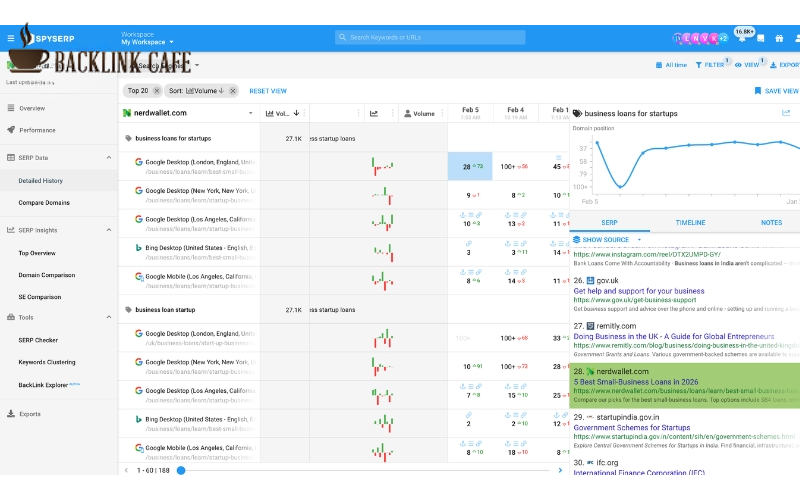Open Top Overview
This screenshot has width=800, height=500.
coord(37,253)
